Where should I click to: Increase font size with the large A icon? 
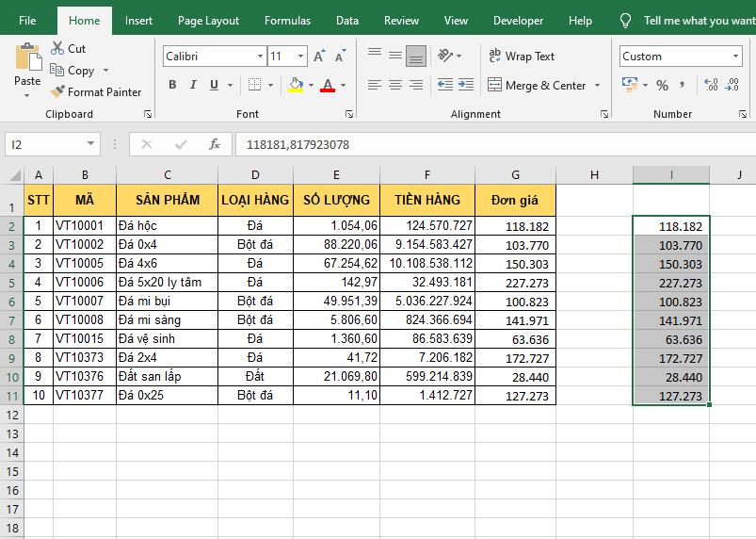click(x=319, y=57)
